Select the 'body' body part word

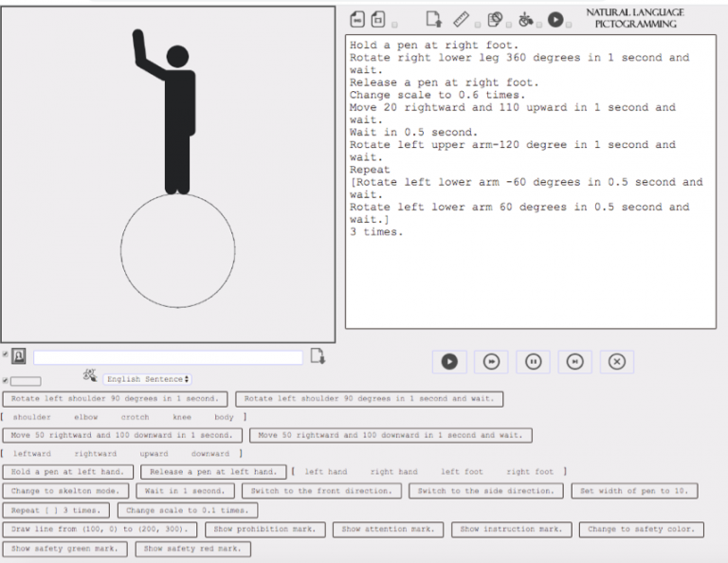coord(224,417)
